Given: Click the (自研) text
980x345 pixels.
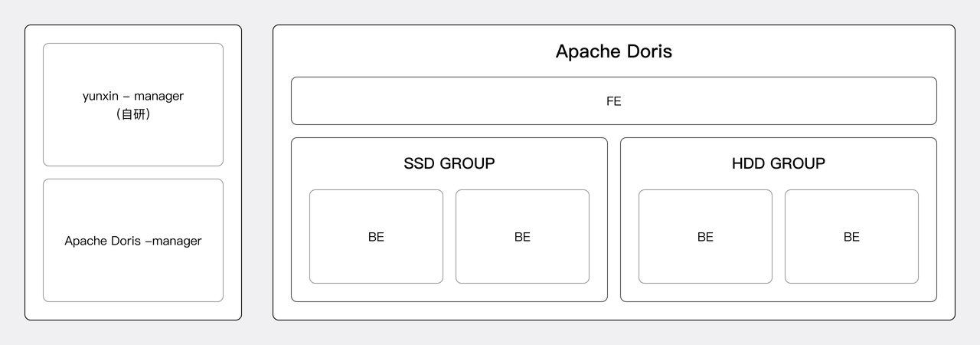Looking at the screenshot, I should [132, 114].
